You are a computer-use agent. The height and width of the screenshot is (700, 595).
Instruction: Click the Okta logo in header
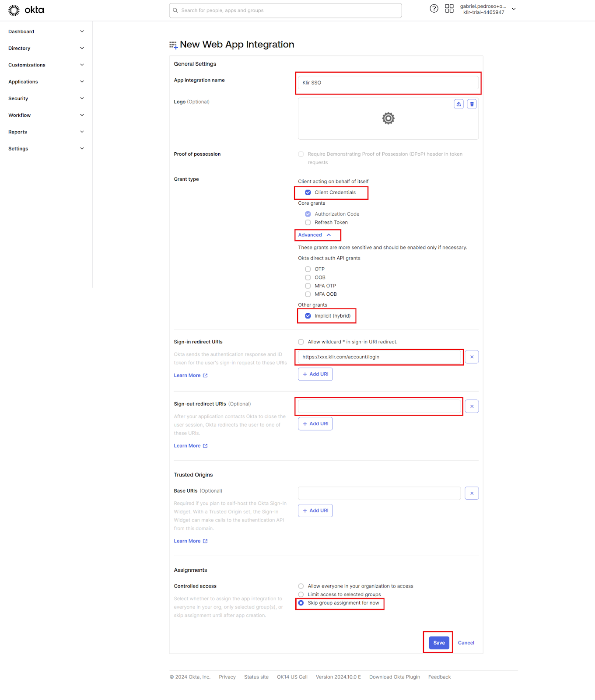pyautogui.click(x=26, y=10)
